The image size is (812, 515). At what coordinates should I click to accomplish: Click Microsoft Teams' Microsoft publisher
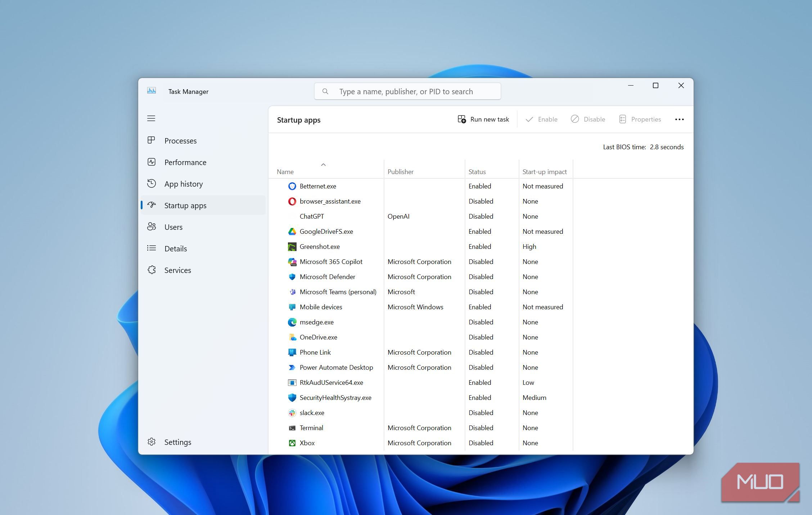coord(401,292)
